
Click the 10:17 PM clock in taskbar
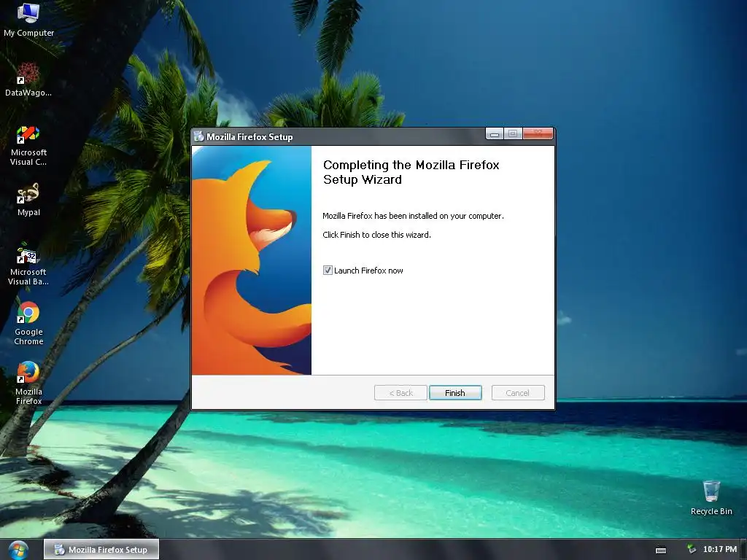point(720,549)
